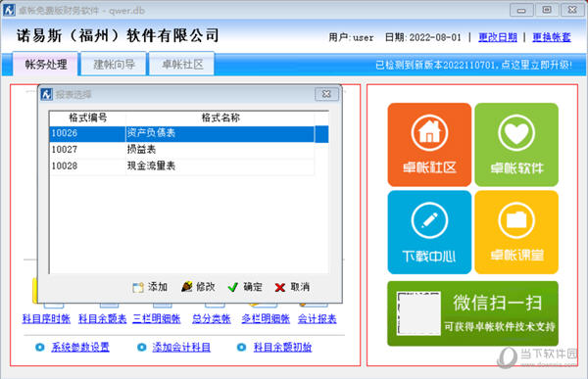Viewport: 588px width, 379px height.
Task: Select row 10028 现金流量表
Action: pyautogui.click(x=182, y=166)
